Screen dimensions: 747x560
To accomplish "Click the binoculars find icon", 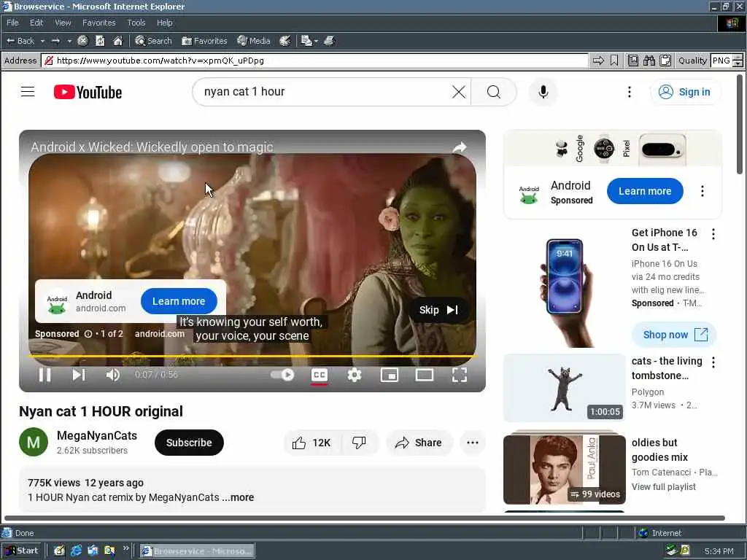I will point(649,61).
